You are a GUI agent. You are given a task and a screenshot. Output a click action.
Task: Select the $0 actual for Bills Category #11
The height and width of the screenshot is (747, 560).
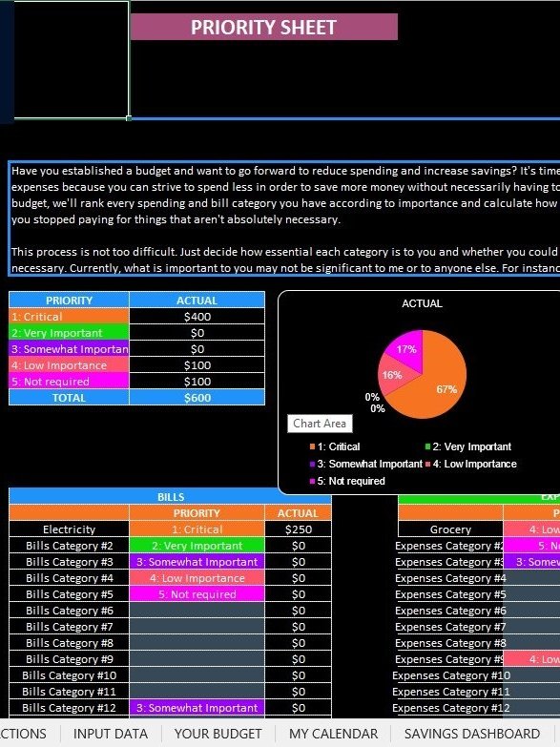(299, 692)
